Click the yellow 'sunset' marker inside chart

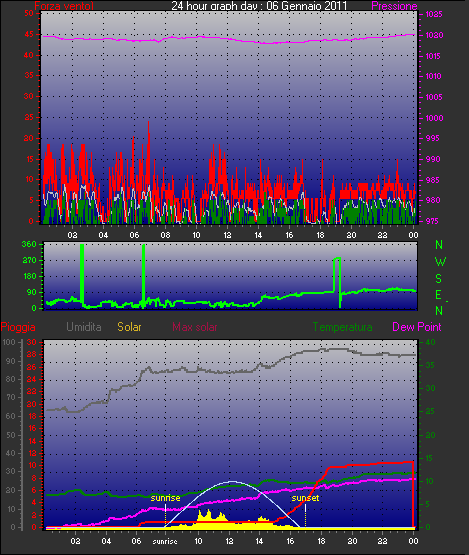tap(305, 498)
